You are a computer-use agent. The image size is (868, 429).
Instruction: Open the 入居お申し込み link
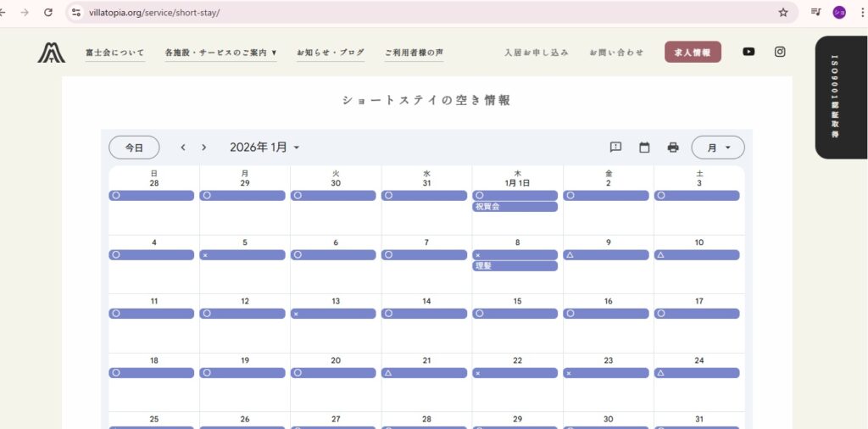click(536, 53)
